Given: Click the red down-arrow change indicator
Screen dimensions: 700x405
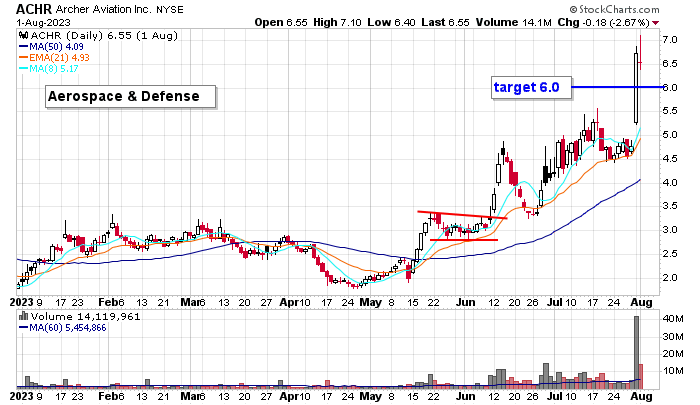Looking at the screenshot, I should point(655,23).
